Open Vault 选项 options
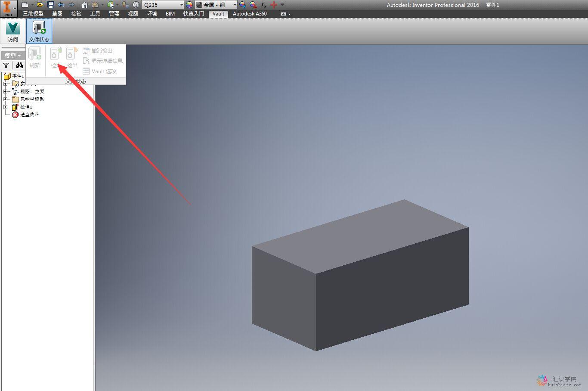Viewport: 588px width, 391px height. (x=100, y=71)
